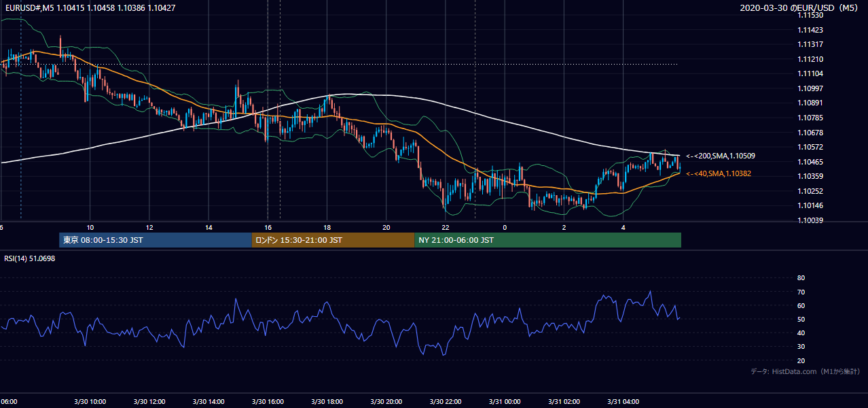Viewport: 868px width, 408px height.
Task: Click hour tick 18 under the price chart
Action: point(327,227)
